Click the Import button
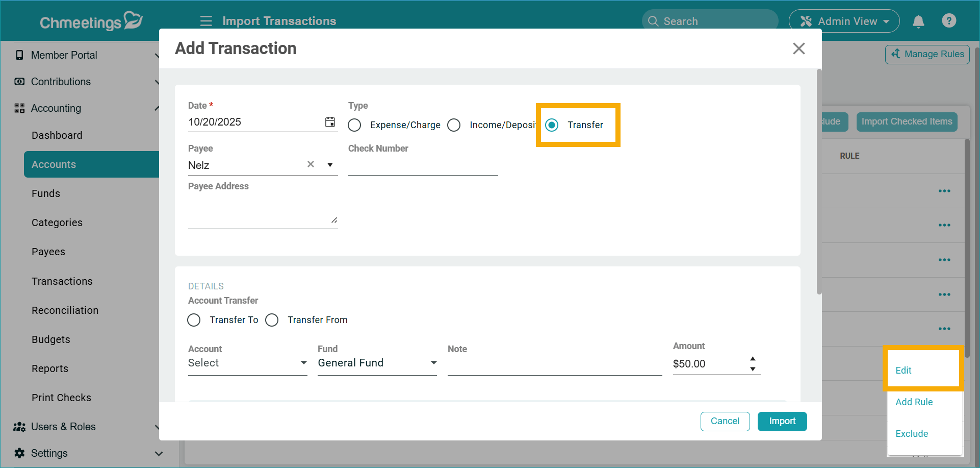980x468 pixels. (782, 421)
